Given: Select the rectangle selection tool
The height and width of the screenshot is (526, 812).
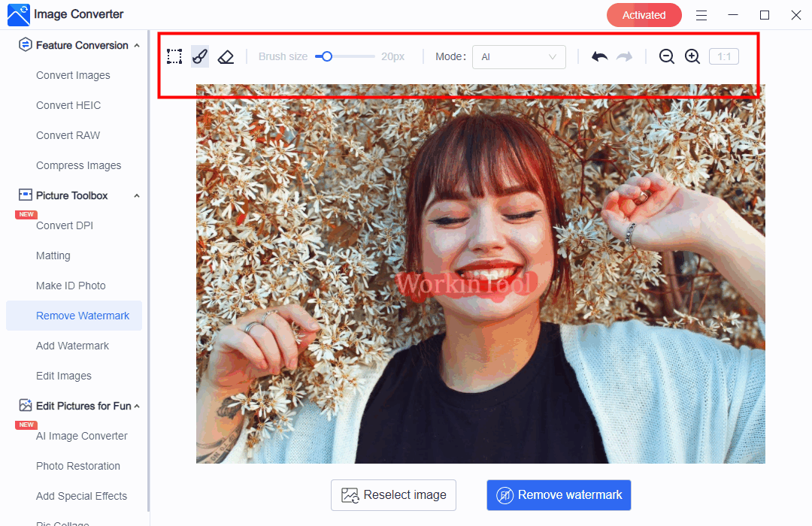Looking at the screenshot, I should (x=174, y=56).
